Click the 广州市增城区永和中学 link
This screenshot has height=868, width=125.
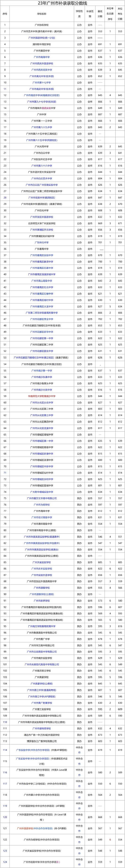point(42,479)
